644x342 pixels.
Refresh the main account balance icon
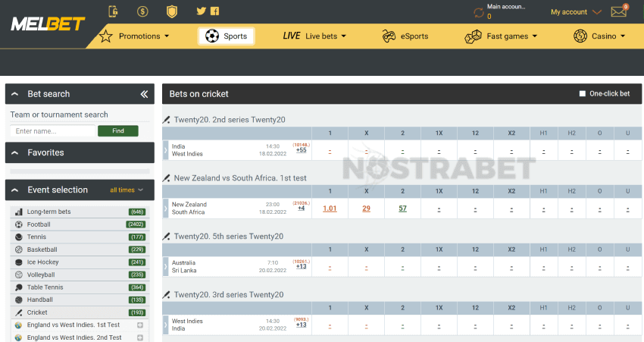[479, 13]
